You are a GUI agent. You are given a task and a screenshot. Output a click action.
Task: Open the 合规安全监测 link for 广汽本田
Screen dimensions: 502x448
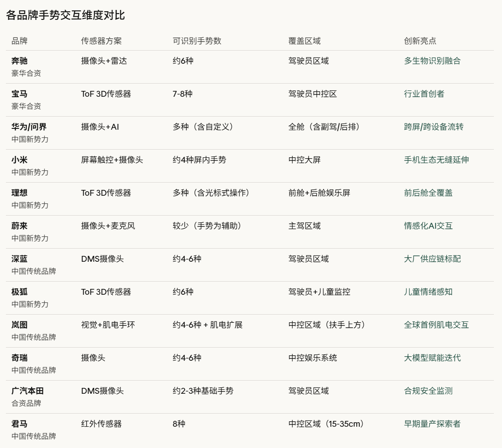[427, 391]
